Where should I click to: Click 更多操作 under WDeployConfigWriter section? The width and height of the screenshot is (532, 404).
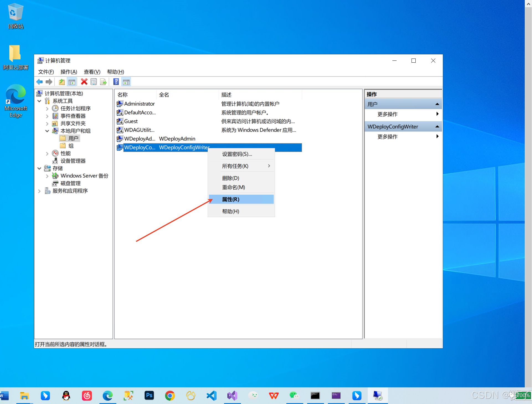coord(387,137)
